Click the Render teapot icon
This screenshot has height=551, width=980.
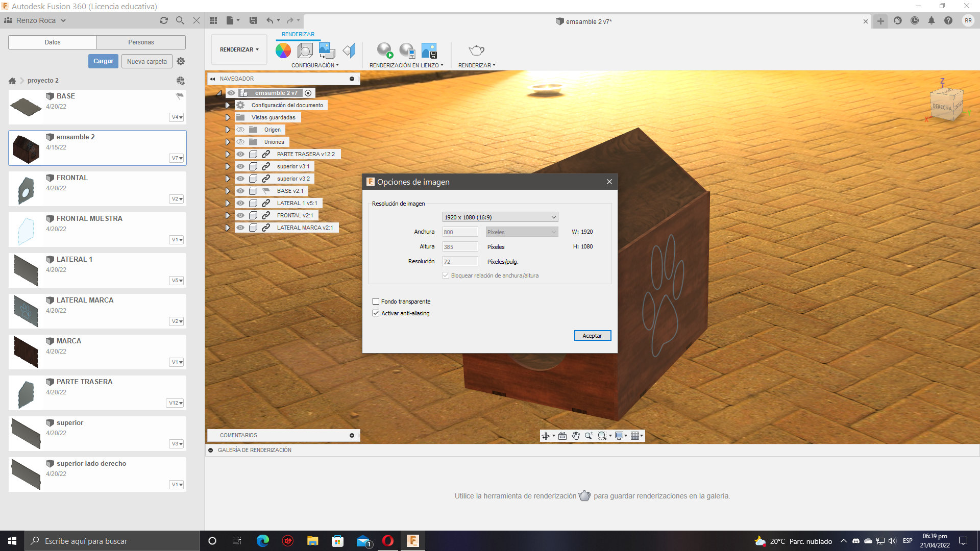476,51
